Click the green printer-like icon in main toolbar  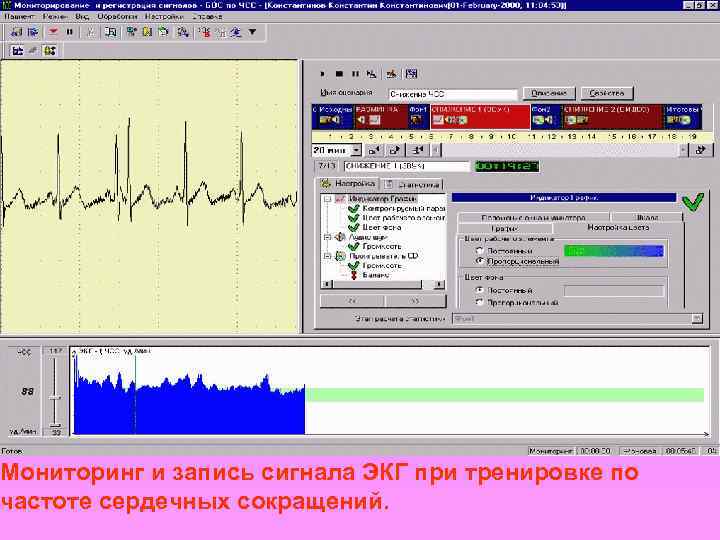163,32
